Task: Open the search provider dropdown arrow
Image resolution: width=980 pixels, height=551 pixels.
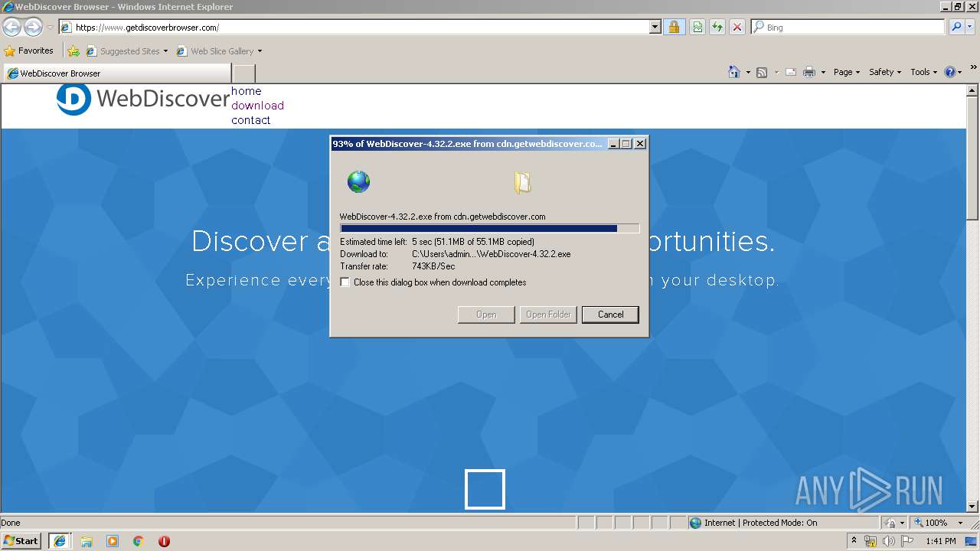Action: click(970, 28)
